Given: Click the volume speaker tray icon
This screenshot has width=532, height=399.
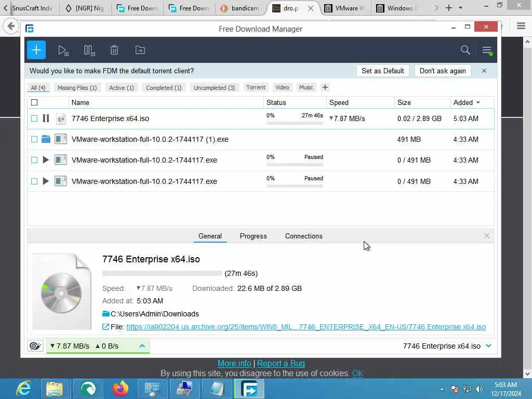Looking at the screenshot, I should [480, 389].
